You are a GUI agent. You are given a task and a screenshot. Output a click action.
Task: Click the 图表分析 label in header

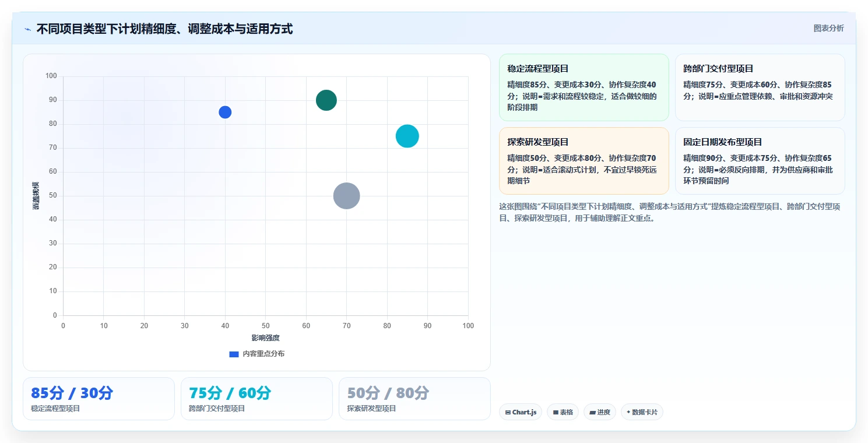pyautogui.click(x=828, y=28)
